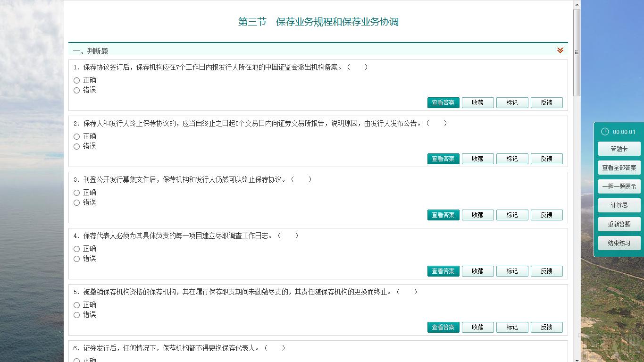Click 标记 for question 1
Image resolution: width=644 pixels, height=362 pixels.
click(x=512, y=102)
